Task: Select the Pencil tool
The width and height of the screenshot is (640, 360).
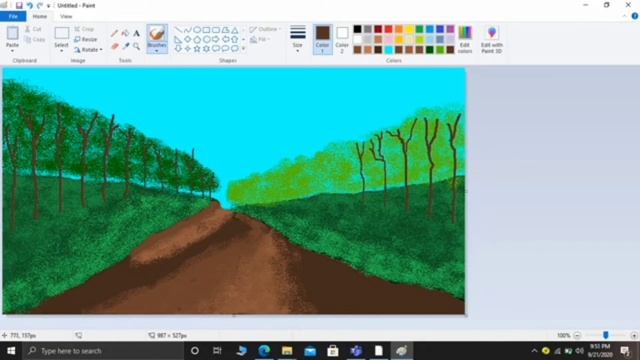Action: pos(115,33)
